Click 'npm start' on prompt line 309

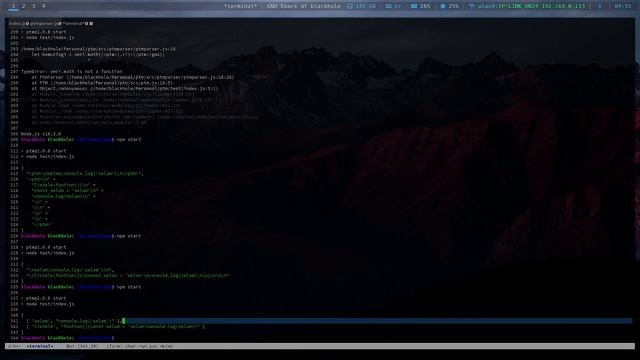pyautogui.click(x=129, y=140)
